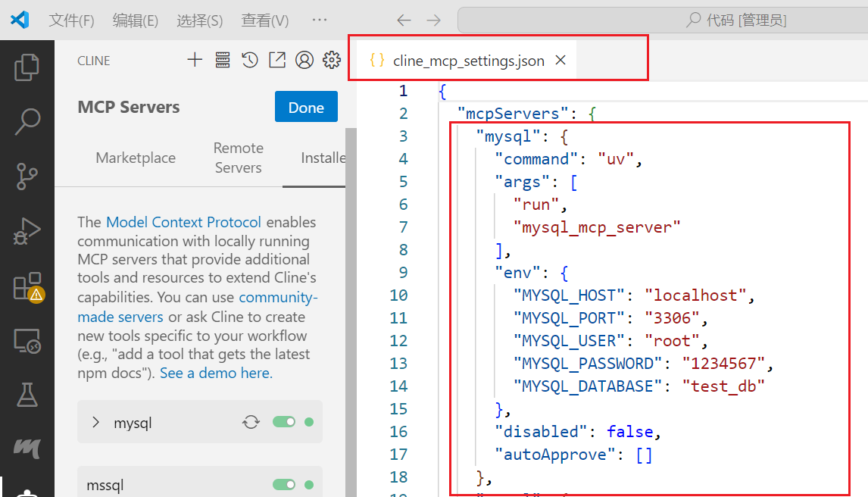Open Cline account icon
This screenshot has width=868, height=497.
[x=304, y=60]
